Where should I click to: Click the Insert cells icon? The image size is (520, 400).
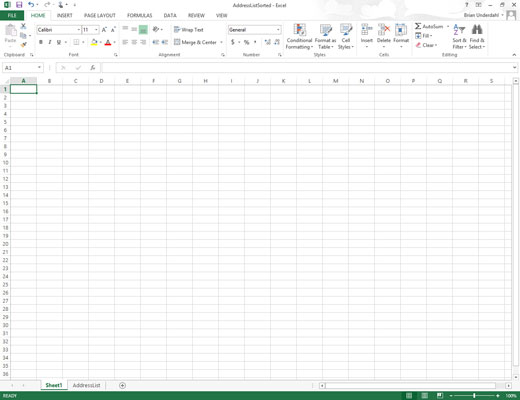367,29
